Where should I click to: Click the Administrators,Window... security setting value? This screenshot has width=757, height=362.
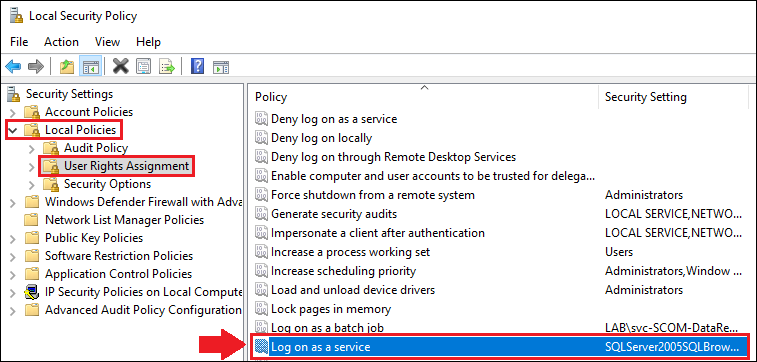pos(673,271)
